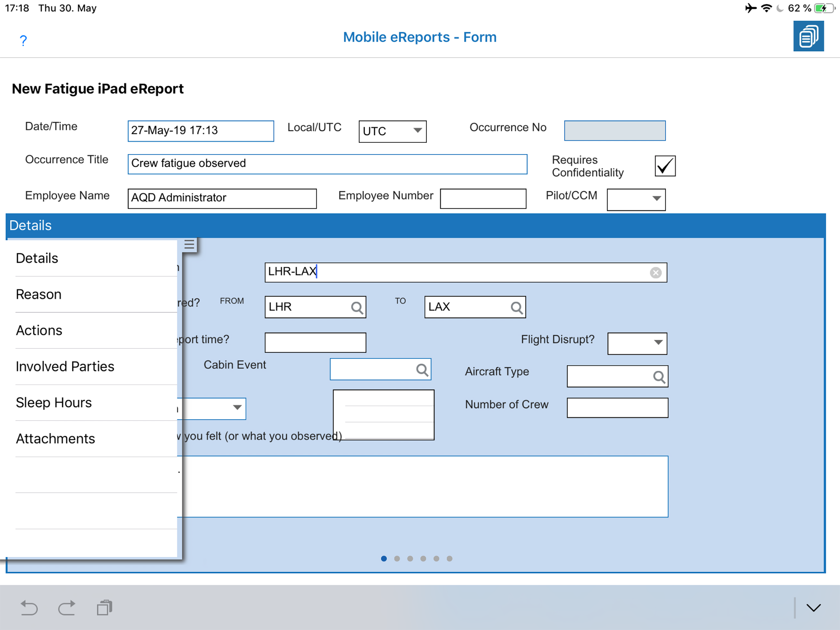Edit the Date/Time field

coord(200,131)
